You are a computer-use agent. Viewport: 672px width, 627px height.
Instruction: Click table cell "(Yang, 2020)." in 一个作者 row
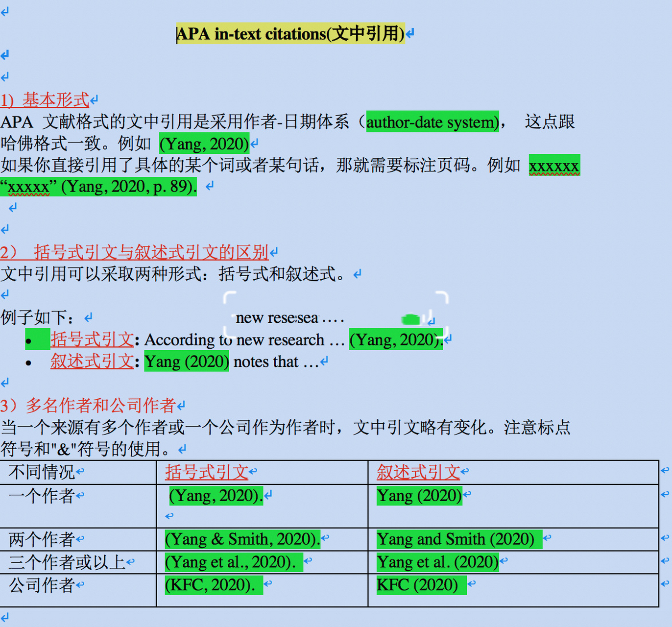coord(216,496)
